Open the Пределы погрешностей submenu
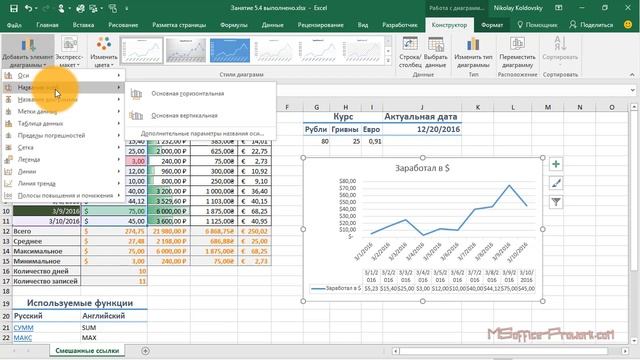 tap(63, 136)
